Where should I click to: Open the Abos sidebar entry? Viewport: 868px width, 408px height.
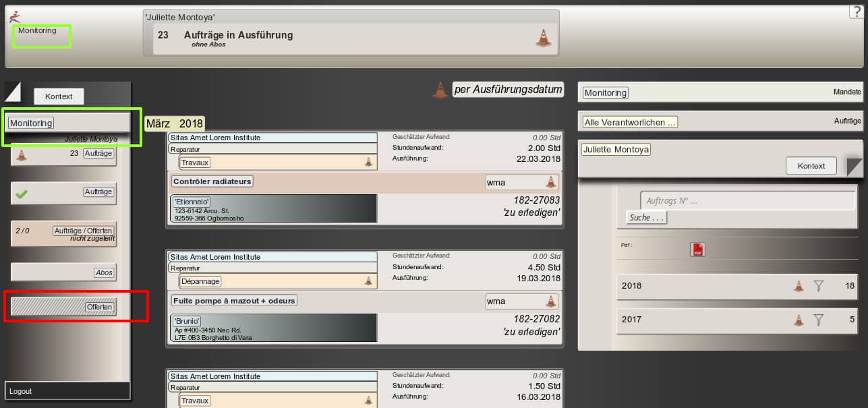63,272
